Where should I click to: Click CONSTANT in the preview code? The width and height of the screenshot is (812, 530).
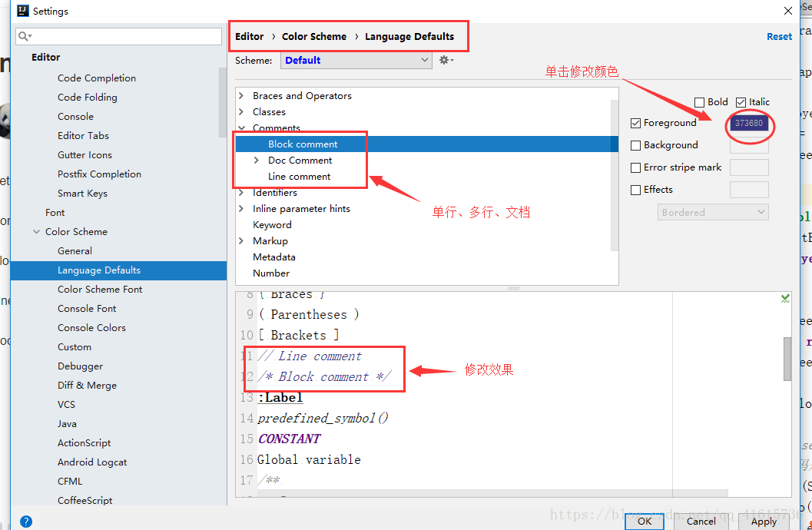(x=289, y=439)
